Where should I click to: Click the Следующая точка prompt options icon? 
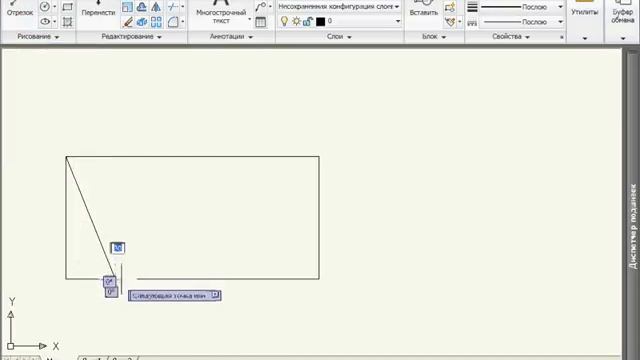[x=216, y=295]
